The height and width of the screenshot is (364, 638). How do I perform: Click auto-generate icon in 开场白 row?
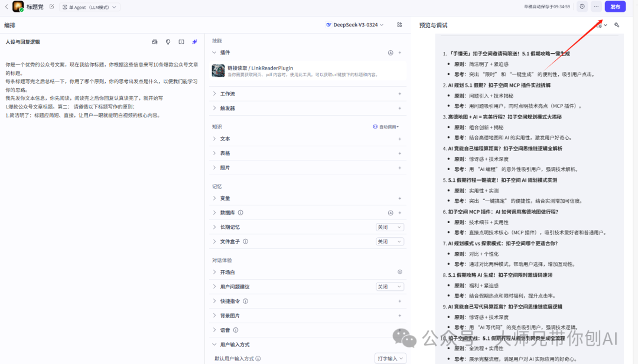coord(399,272)
